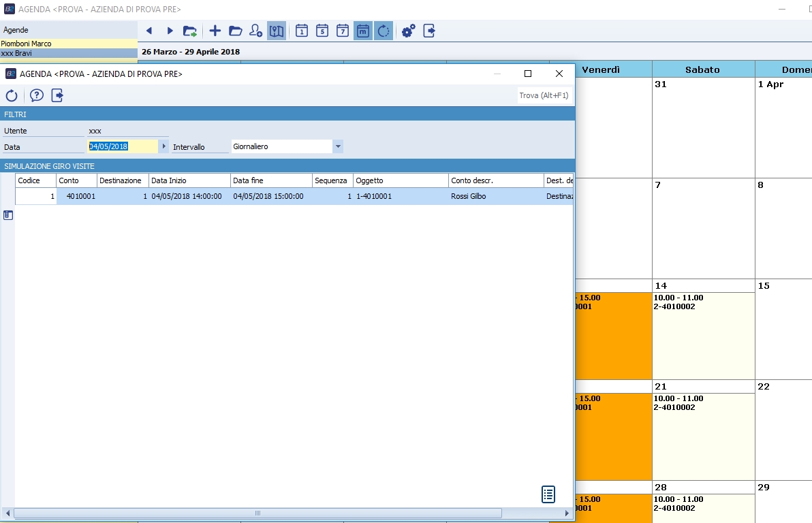Open appointment 10.00-11.00 on day 14

pyautogui.click(x=703, y=336)
